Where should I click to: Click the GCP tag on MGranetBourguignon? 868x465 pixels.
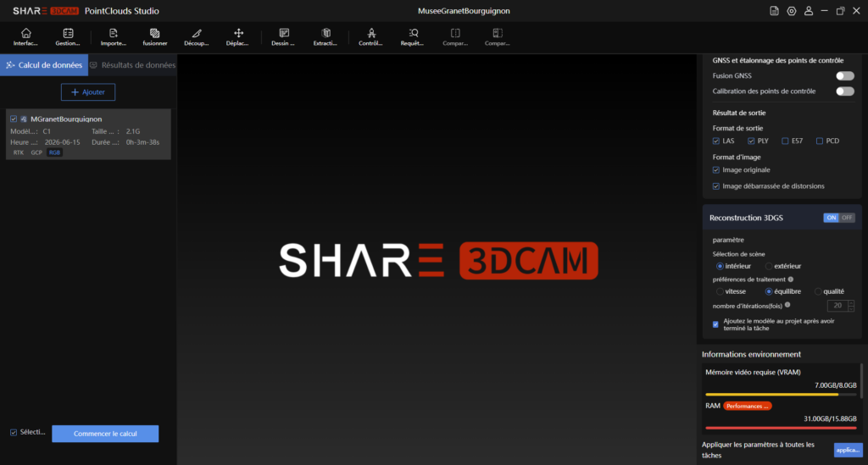click(36, 152)
